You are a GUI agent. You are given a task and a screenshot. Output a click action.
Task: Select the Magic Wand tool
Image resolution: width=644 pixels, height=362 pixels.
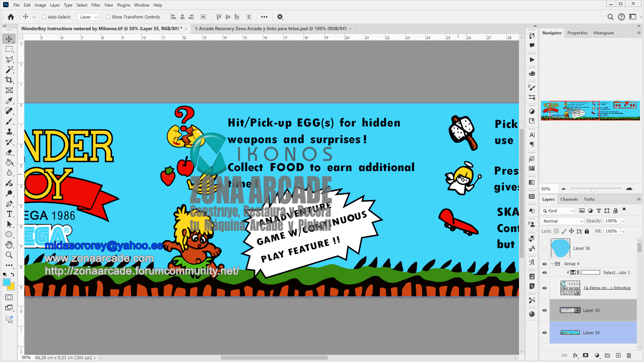click(x=9, y=70)
